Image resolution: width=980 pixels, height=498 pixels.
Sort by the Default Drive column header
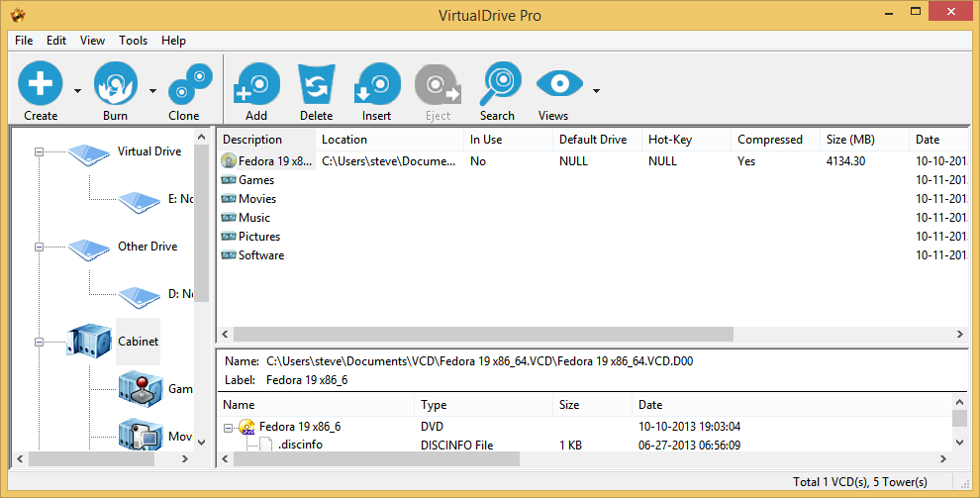coord(597,140)
